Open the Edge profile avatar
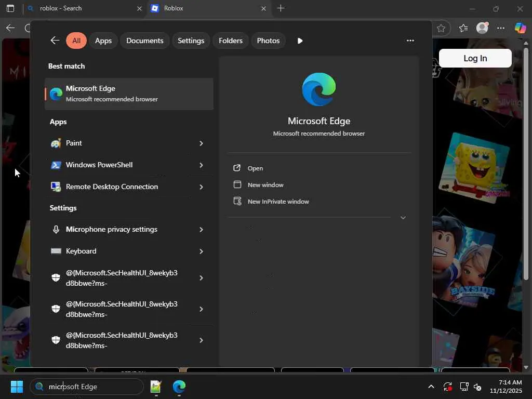Viewport: 532px width, 399px height. coord(482,28)
